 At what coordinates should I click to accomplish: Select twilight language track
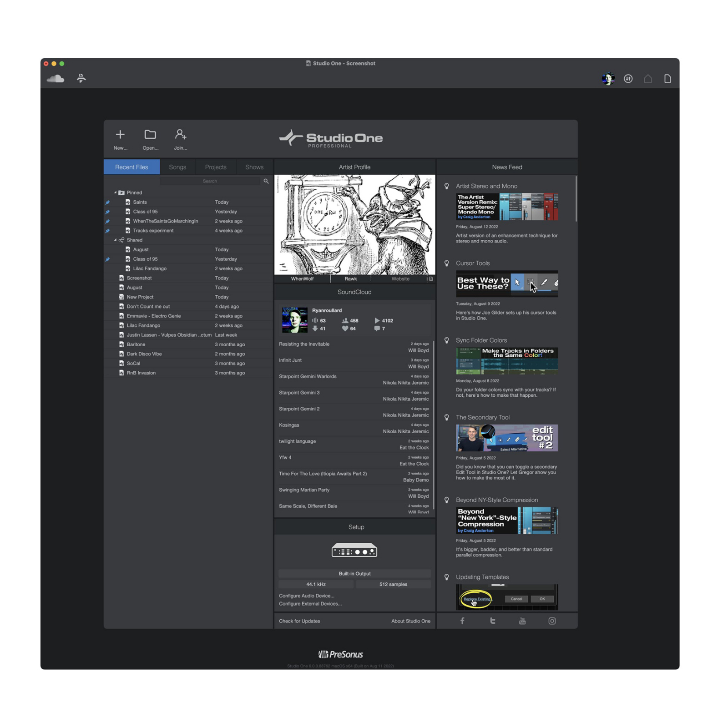click(354, 444)
